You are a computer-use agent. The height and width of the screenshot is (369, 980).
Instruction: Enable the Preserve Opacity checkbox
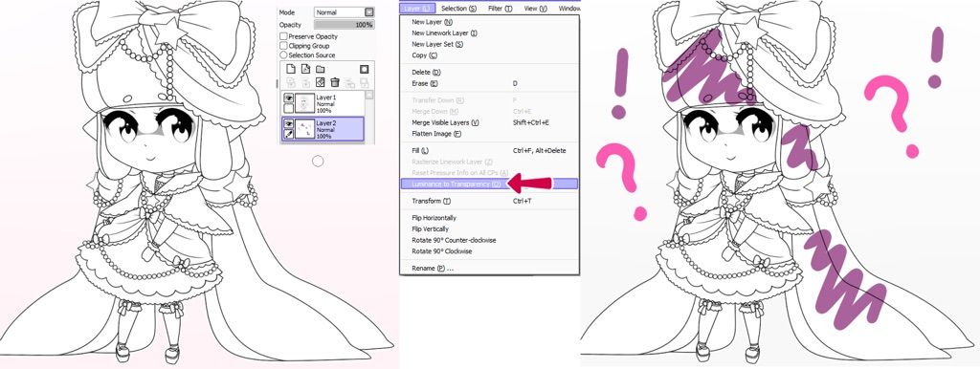click(x=283, y=36)
